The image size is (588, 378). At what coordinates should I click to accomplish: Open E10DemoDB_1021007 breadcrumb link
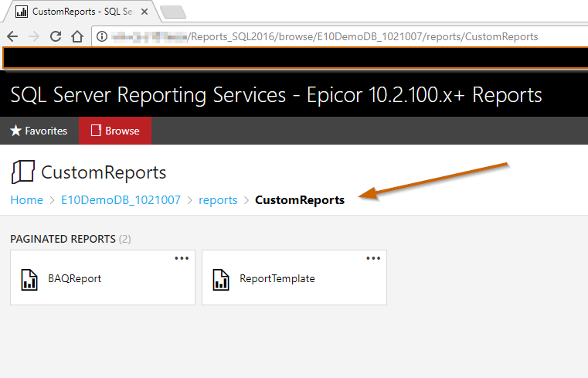pos(121,200)
